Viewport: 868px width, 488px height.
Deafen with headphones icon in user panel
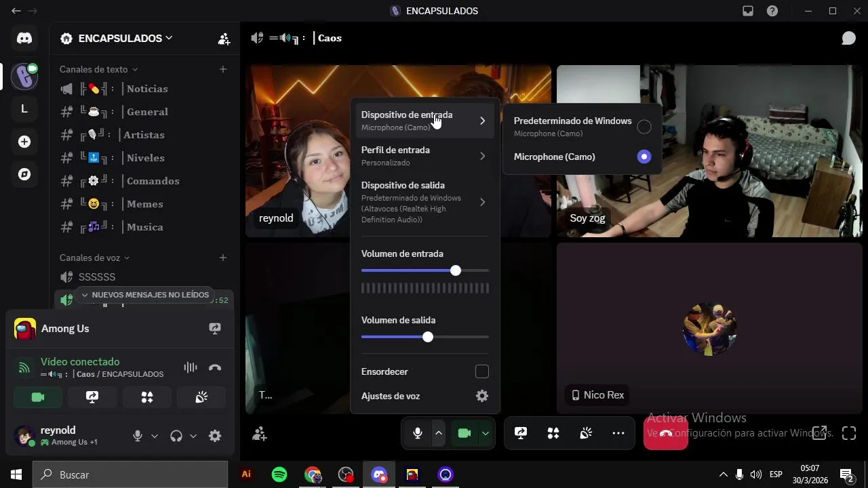pyautogui.click(x=176, y=436)
